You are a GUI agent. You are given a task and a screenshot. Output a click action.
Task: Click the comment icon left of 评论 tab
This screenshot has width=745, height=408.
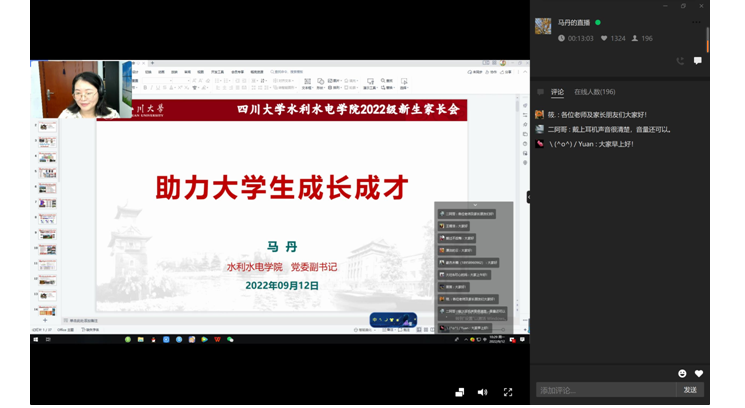coord(540,92)
